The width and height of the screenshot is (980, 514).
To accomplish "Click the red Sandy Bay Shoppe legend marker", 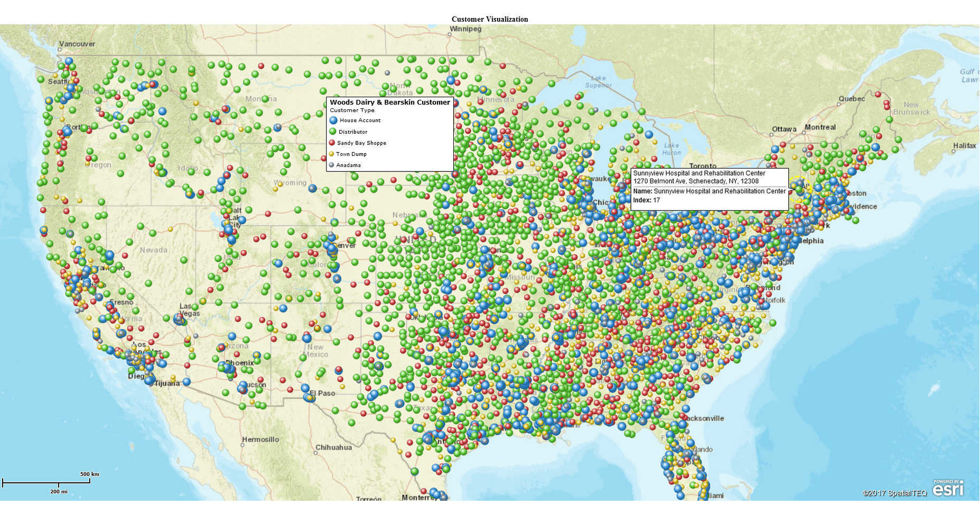I will click(332, 143).
